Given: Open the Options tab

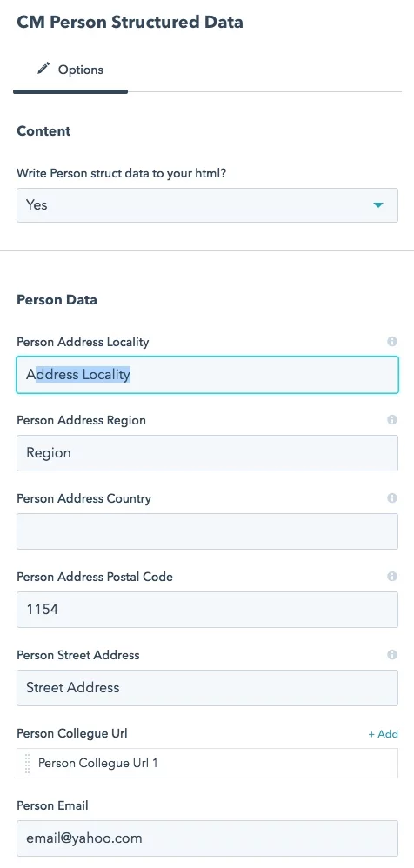Looking at the screenshot, I should coord(70,70).
